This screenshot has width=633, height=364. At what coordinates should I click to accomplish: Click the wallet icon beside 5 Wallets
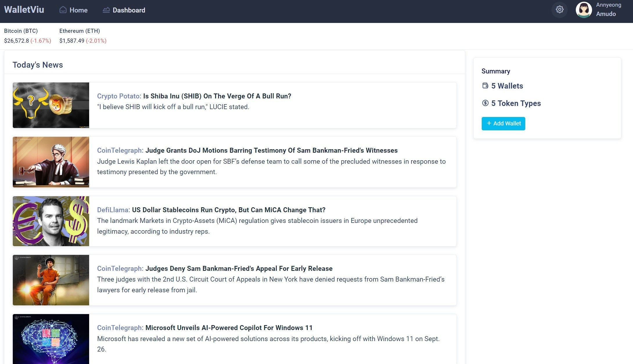pyautogui.click(x=485, y=86)
